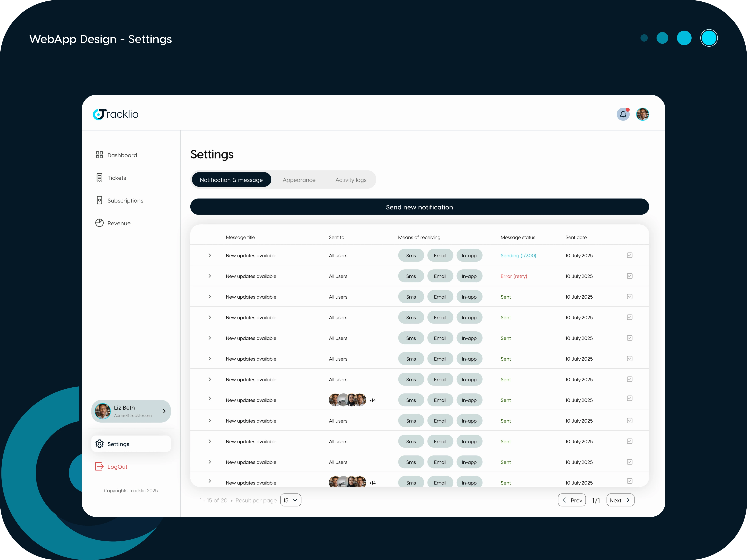
Task: Click the Tickets sidebar icon
Action: tap(99, 178)
